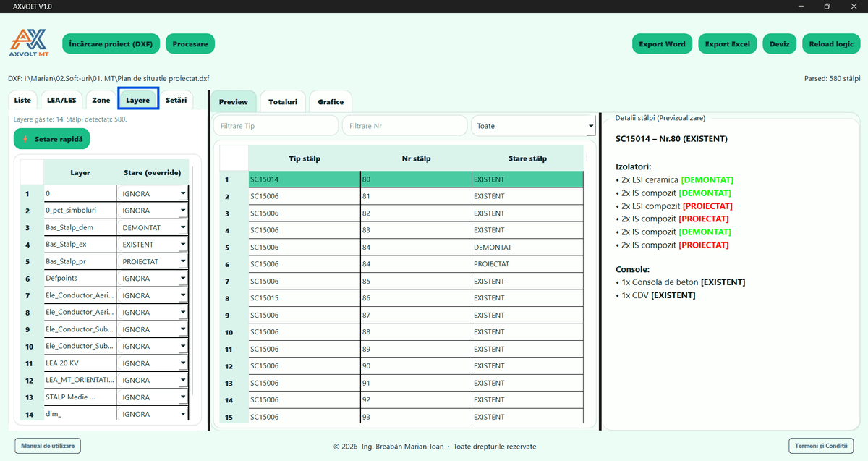Export the report to Word
The image size is (868, 461).
pos(663,44)
